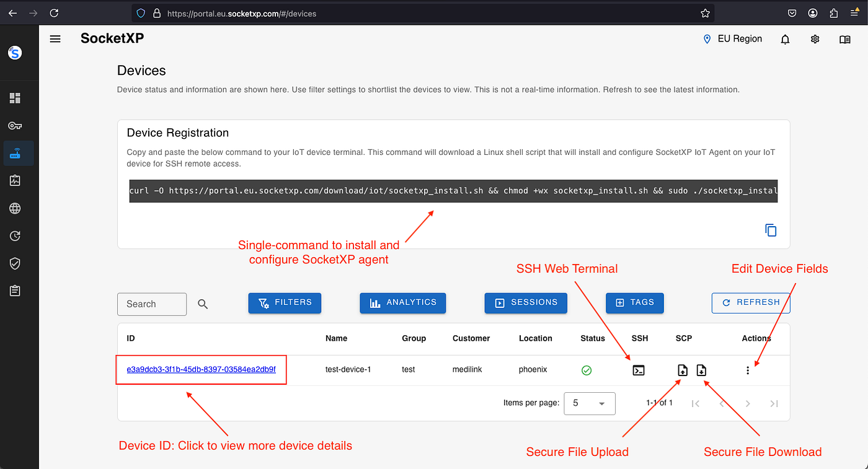The image size is (868, 469).
Task: Go to the next table page
Action: (x=748, y=403)
